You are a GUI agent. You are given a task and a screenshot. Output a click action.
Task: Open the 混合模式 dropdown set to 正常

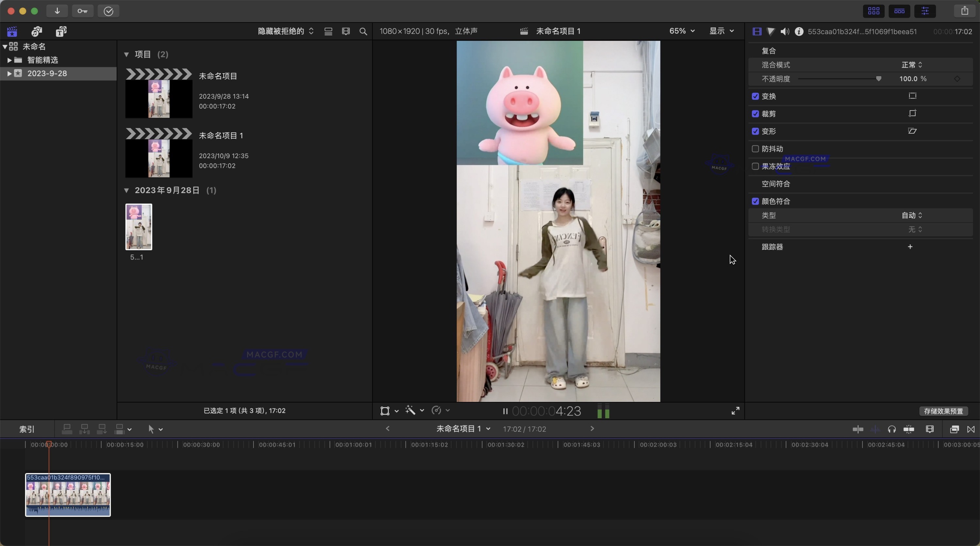[911, 65]
